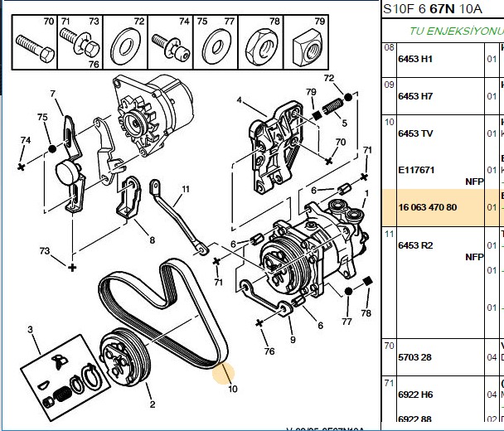Screen dimensions: 504x431
Task: Open part number 6453 R2 row
Action: pyautogui.click(x=415, y=245)
